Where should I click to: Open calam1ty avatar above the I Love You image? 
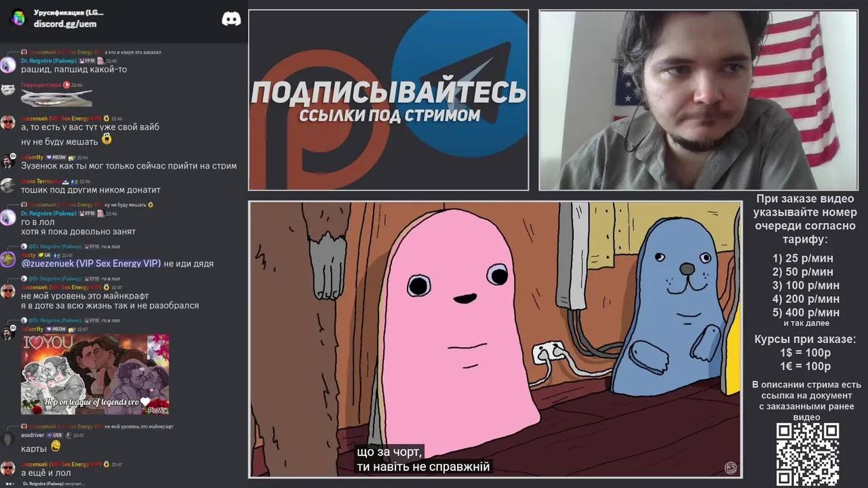pyautogui.click(x=8, y=333)
